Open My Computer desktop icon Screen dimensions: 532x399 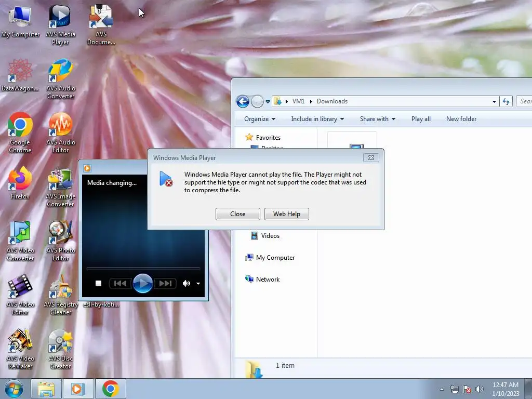pyautogui.click(x=20, y=22)
